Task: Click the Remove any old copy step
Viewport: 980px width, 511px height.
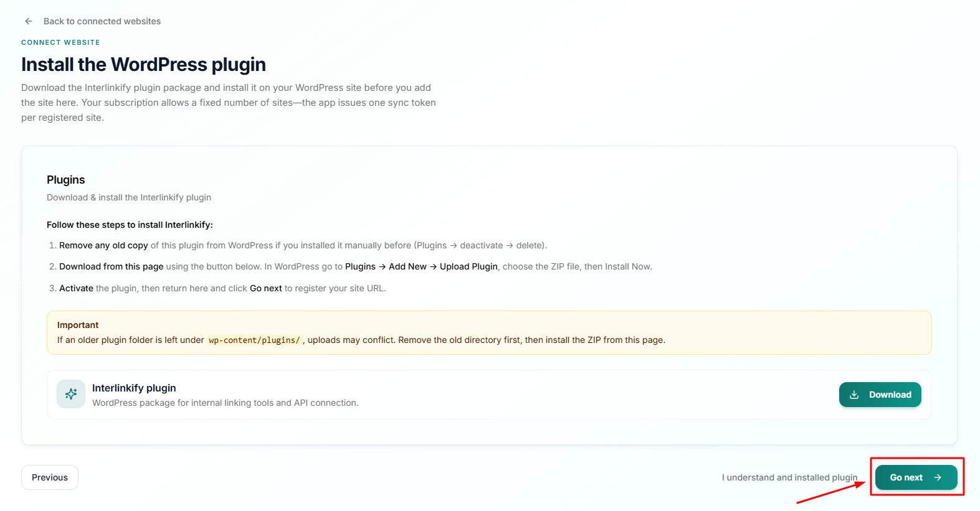Action: click(x=103, y=245)
